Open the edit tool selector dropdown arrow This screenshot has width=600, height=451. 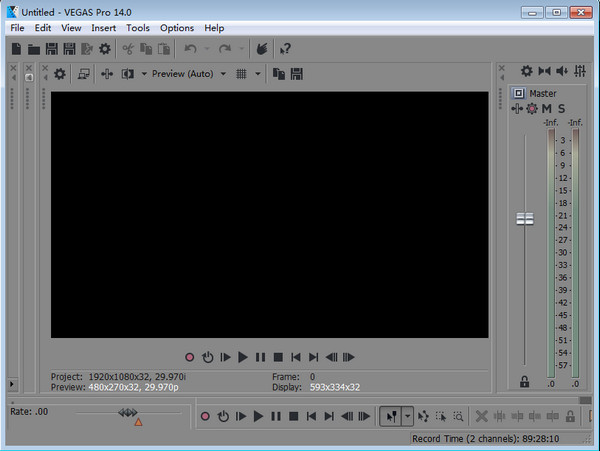pyautogui.click(x=407, y=416)
